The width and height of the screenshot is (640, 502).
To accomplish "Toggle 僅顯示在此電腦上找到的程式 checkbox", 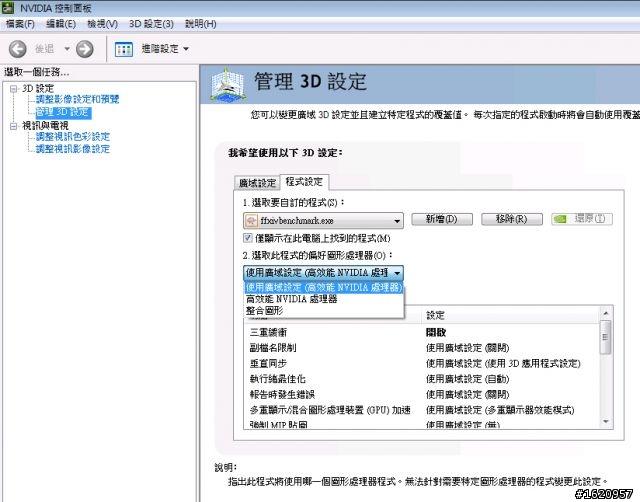I will point(247,238).
